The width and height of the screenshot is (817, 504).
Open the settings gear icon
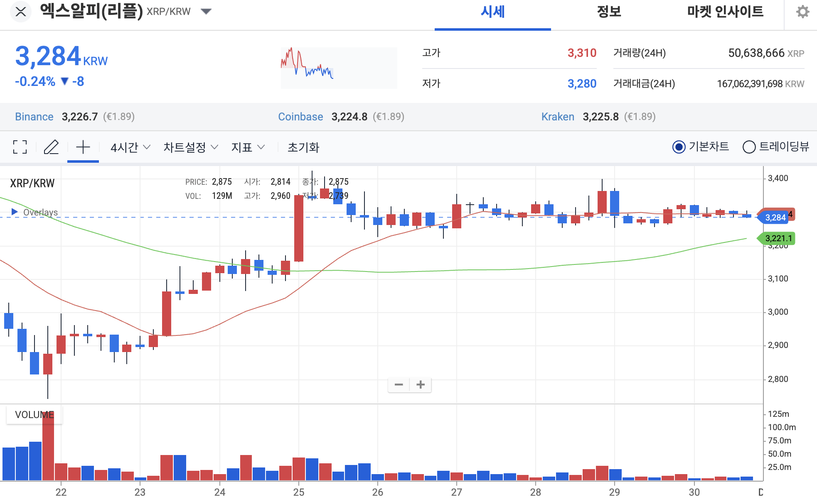[x=803, y=12]
